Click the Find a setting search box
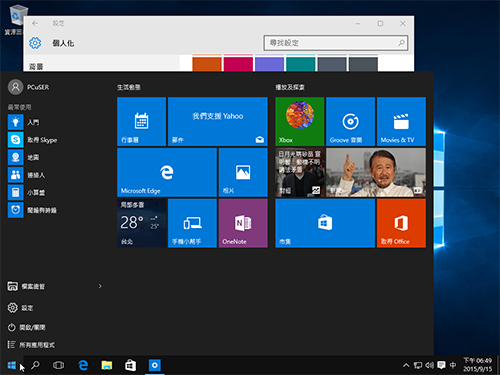 point(336,43)
